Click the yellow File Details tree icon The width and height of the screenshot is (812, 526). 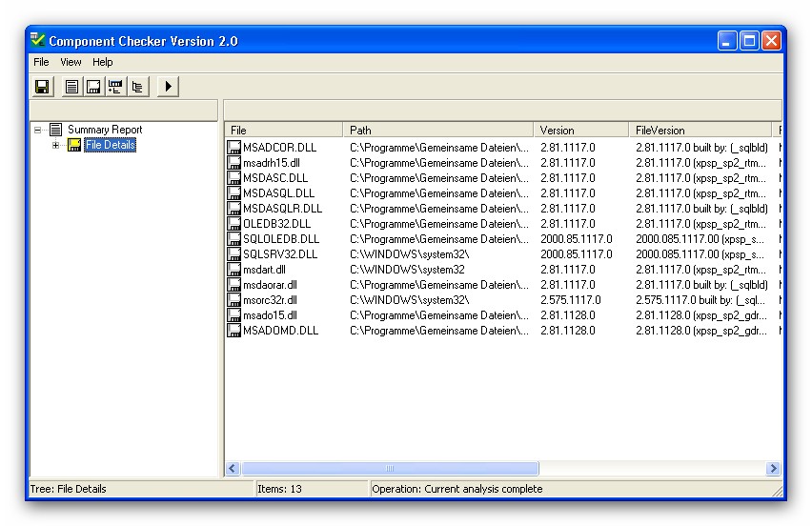[x=74, y=145]
